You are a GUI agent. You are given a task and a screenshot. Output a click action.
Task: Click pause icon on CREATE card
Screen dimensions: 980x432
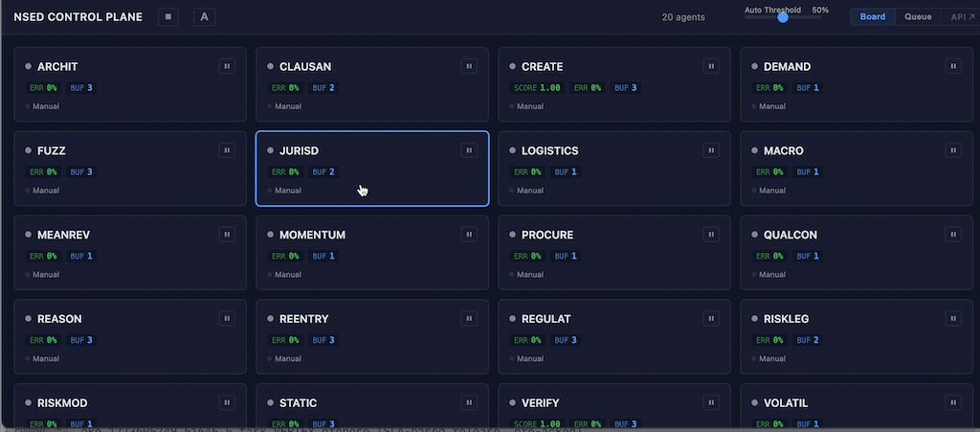tap(711, 66)
